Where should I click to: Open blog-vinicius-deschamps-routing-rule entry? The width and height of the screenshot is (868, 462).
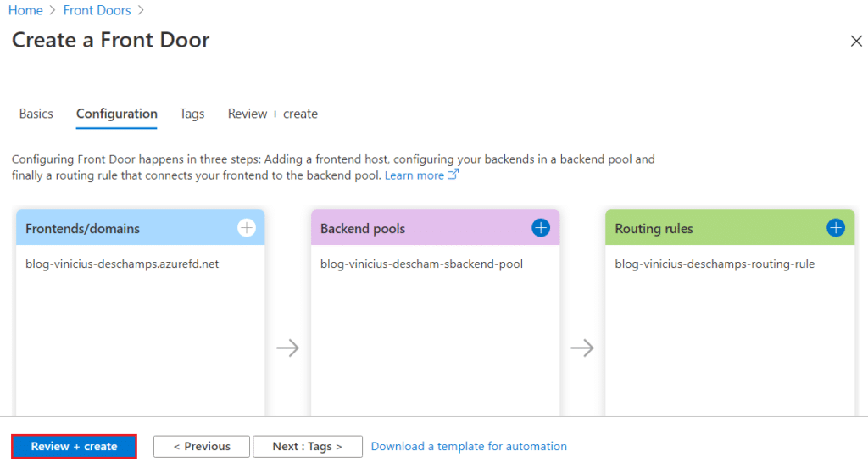(x=715, y=264)
